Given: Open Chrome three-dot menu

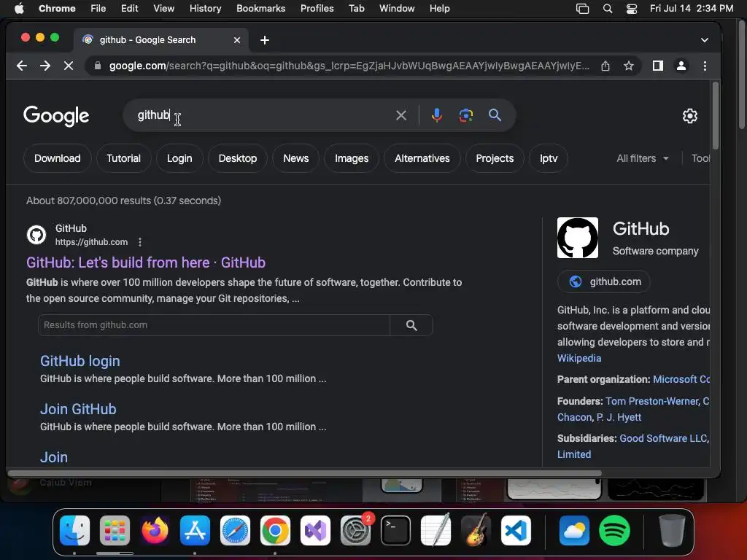Looking at the screenshot, I should coord(705,66).
